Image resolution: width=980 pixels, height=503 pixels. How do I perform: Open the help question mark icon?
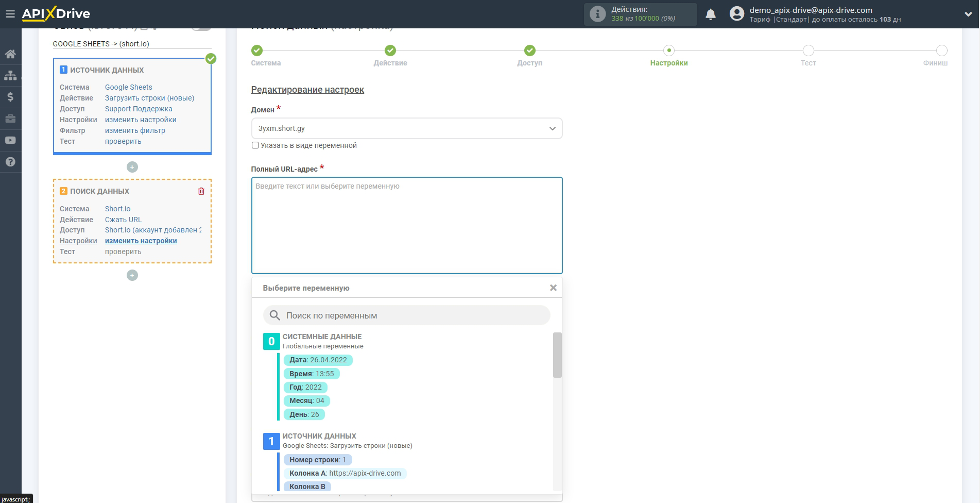click(x=10, y=162)
